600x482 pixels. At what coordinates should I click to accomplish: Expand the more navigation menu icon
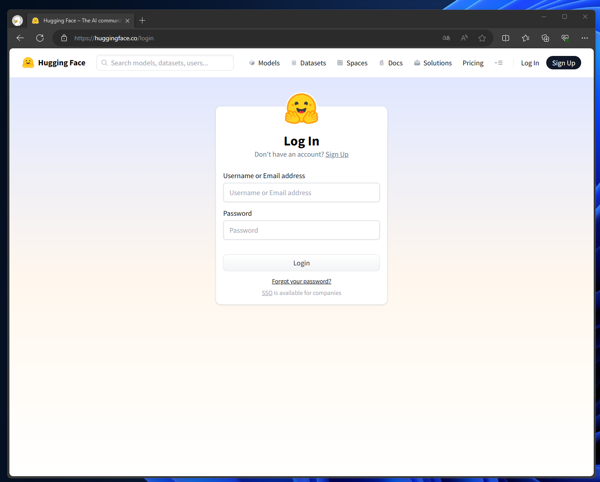click(x=499, y=63)
